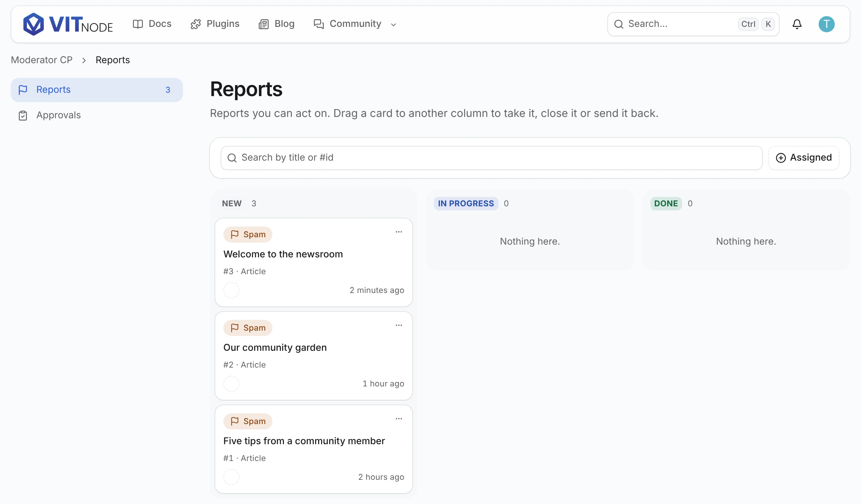This screenshot has height=504, width=861.
Task: Click Spam badge on Welcome to the newsroom
Action: click(248, 235)
